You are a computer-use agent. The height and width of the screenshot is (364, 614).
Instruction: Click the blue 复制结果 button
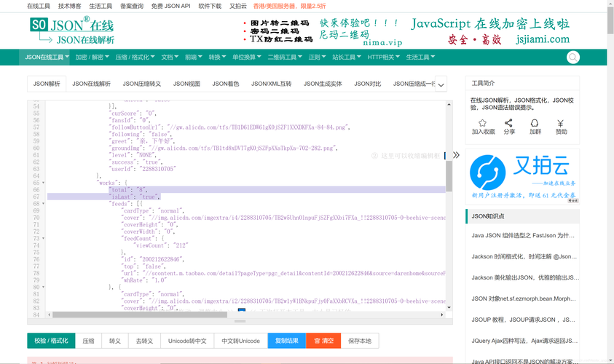click(287, 341)
